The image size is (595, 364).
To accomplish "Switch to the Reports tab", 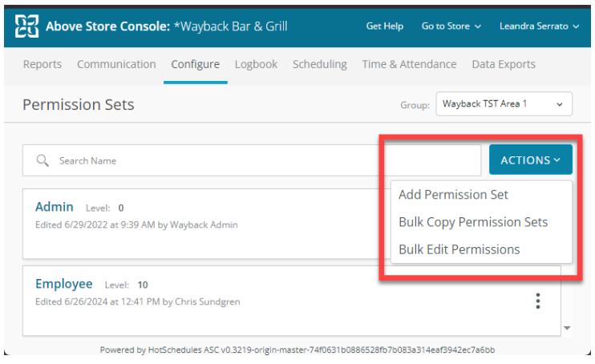I will pos(42,64).
